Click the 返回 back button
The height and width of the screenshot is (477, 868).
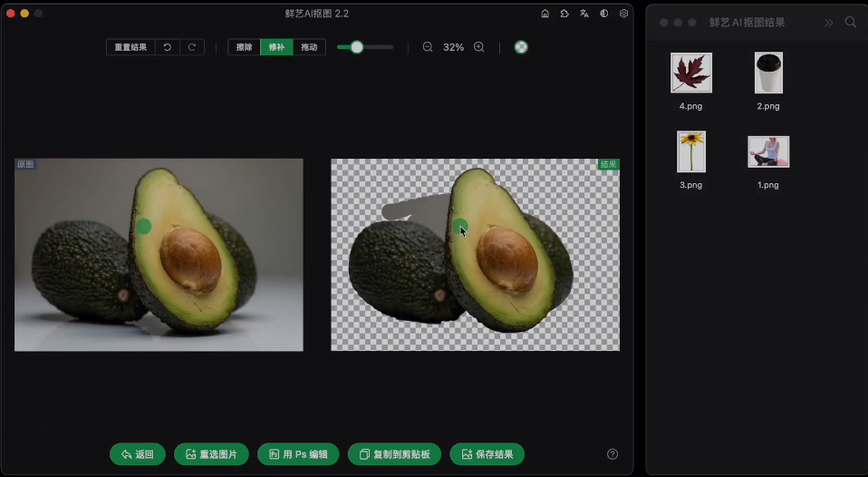[138, 453]
